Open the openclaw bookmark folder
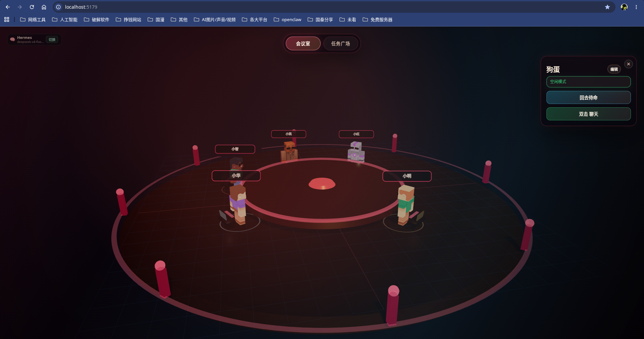This screenshot has height=339, width=644. pyautogui.click(x=287, y=20)
